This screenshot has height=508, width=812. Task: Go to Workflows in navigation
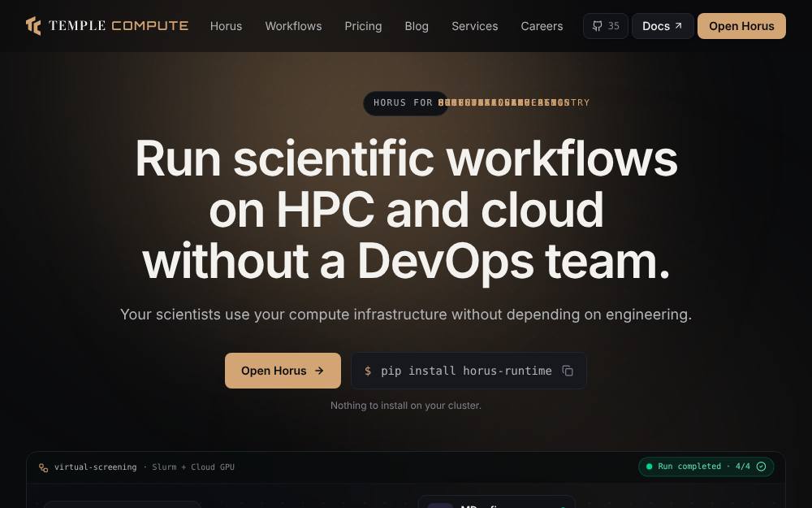[x=294, y=26]
